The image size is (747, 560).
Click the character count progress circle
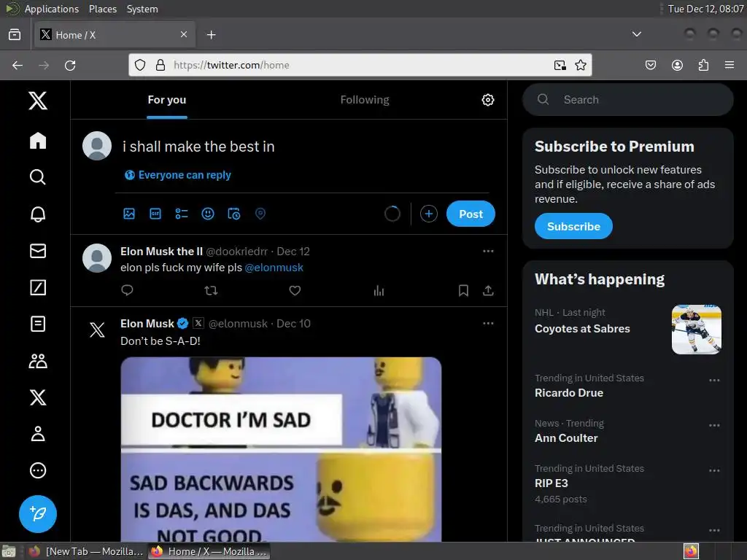tap(392, 214)
